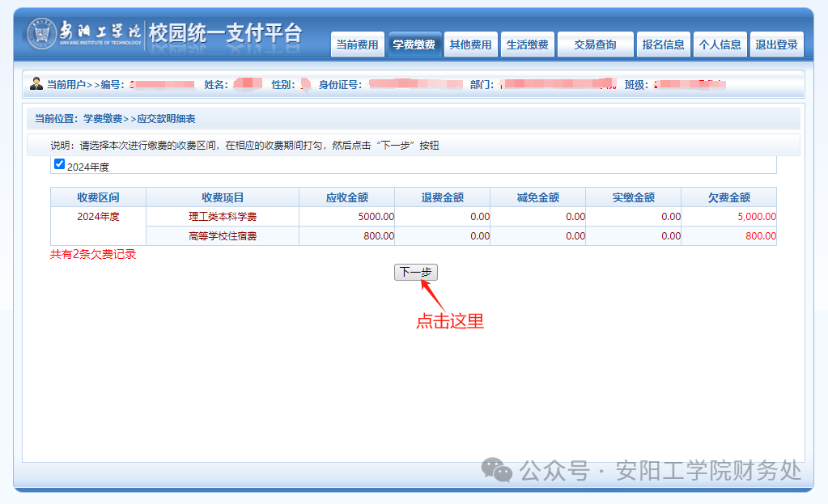View the 报名信息 tab
The image size is (828, 504).
point(663,45)
